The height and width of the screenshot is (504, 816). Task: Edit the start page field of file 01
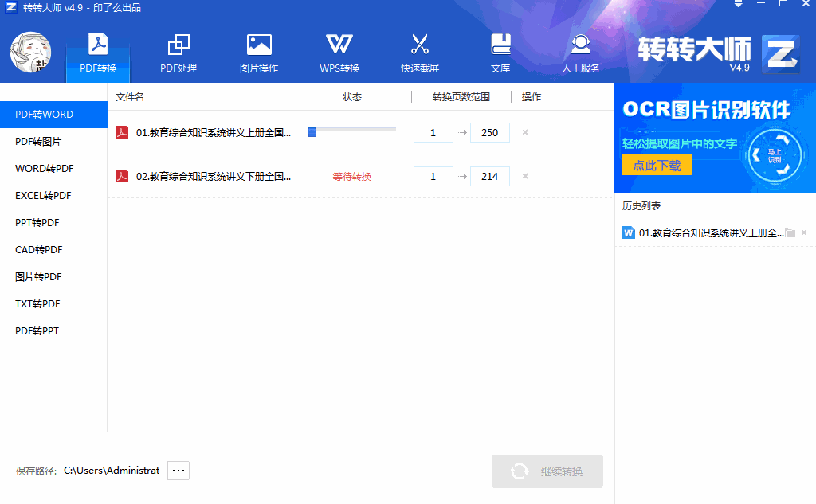coord(433,133)
